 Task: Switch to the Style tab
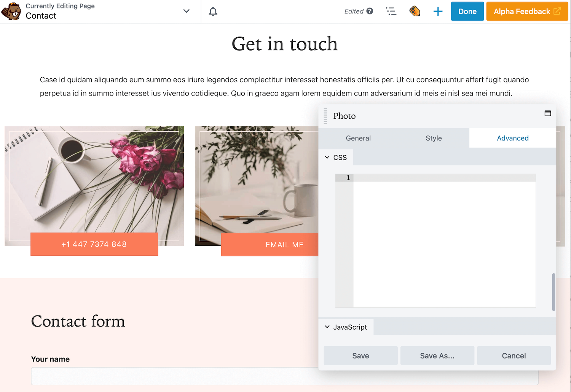tap(434, 138)
